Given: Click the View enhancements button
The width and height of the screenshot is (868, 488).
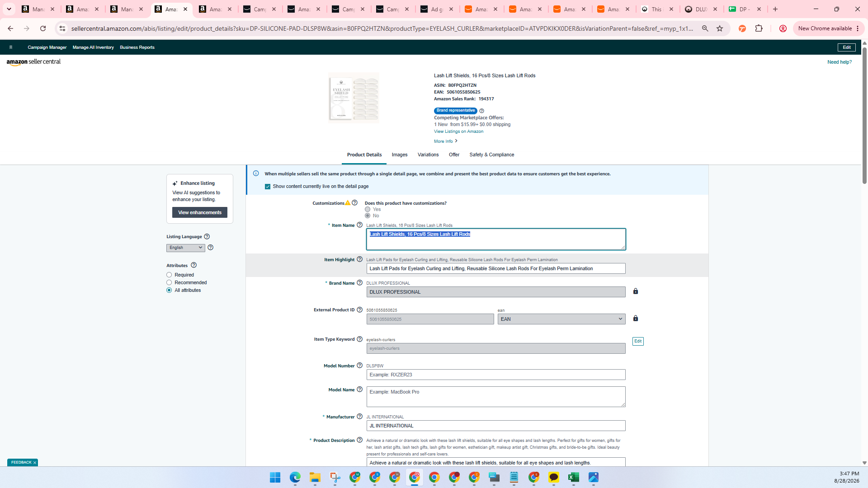Looking at the screenshot, I should [x=199, y=212].
